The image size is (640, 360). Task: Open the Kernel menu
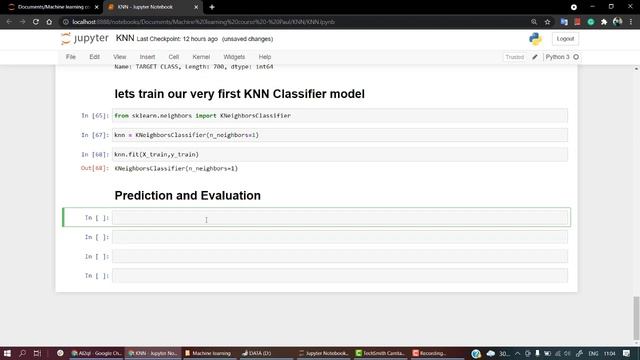point(201,57)
